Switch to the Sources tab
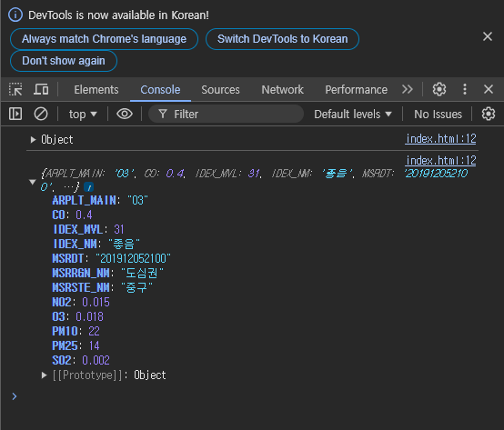The image size is (504, 430). pyautogui.click(x=220, y=90)
